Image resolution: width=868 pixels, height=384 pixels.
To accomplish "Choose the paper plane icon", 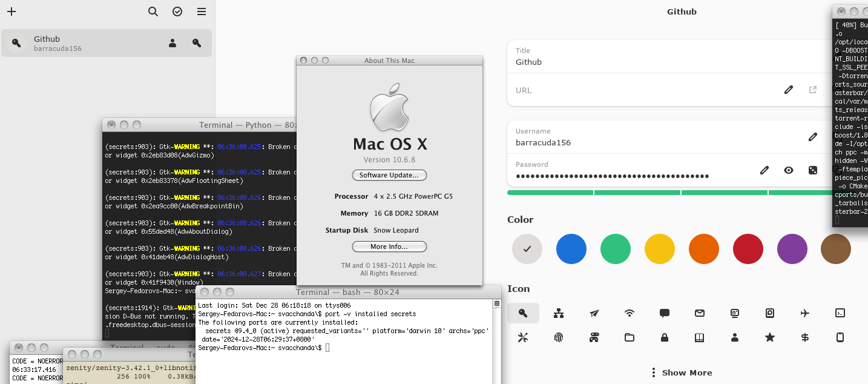I will (x=594, y=313).
